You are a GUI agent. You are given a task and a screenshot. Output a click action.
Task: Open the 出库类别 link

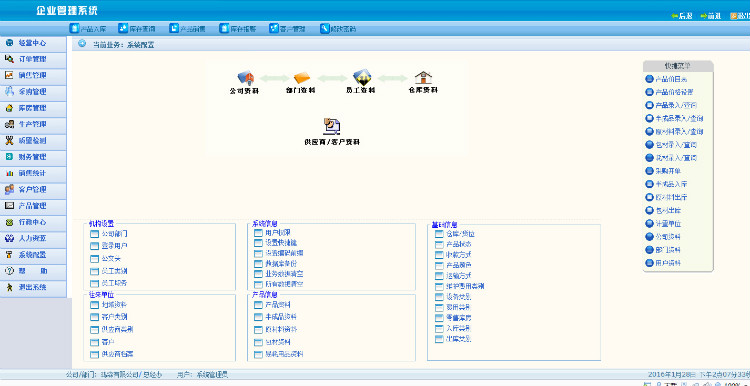tap(458, 339)
